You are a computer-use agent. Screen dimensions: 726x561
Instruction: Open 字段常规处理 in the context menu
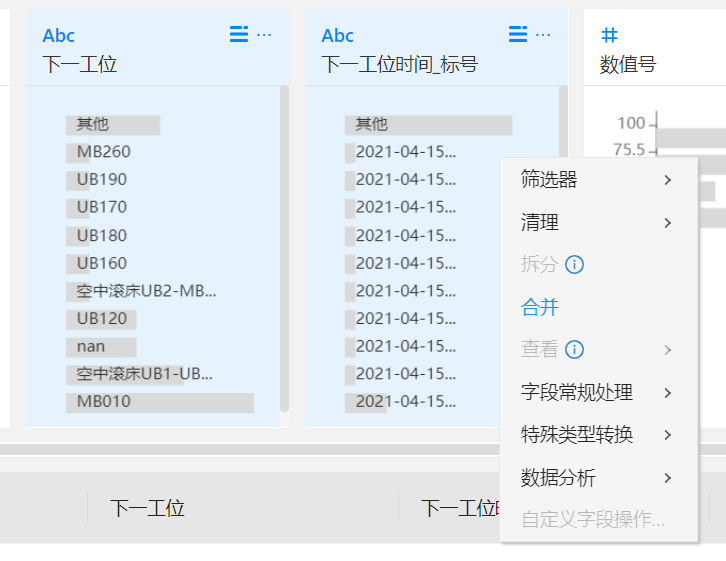point(577,393)
